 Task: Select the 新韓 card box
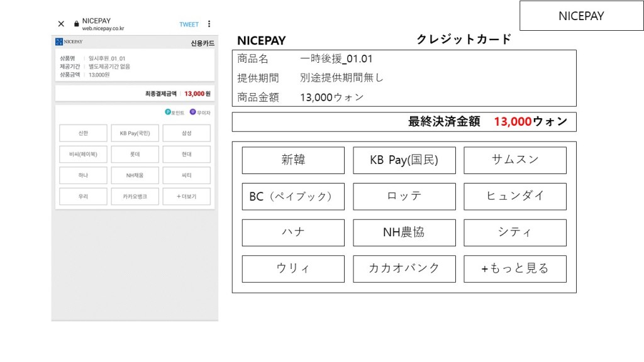293,160
